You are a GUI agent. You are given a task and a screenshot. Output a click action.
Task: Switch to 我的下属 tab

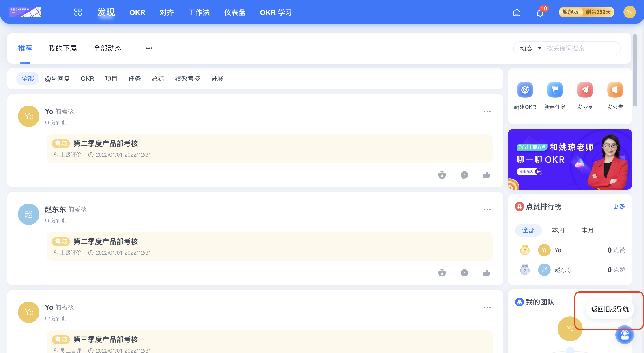pos(62,48)
